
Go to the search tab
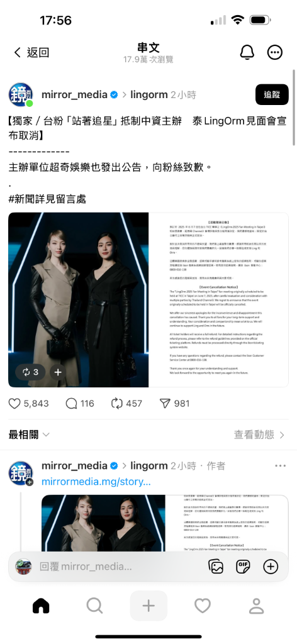pos(94,606)
